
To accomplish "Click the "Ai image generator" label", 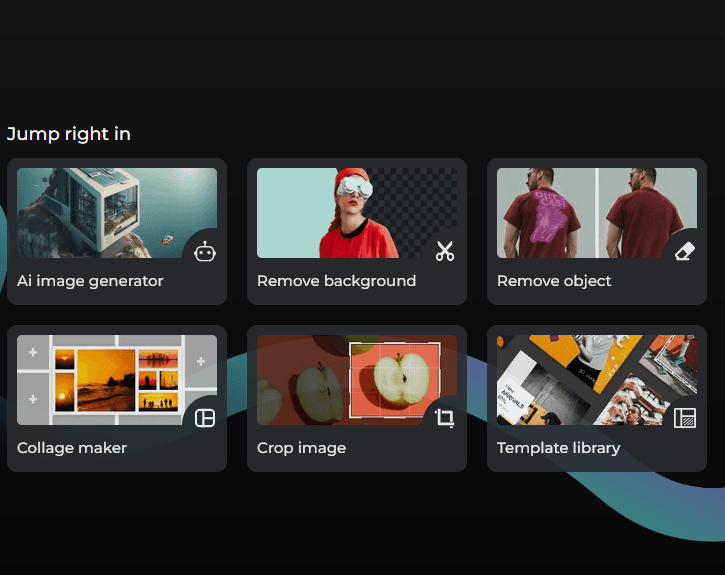I will point(90,281).
